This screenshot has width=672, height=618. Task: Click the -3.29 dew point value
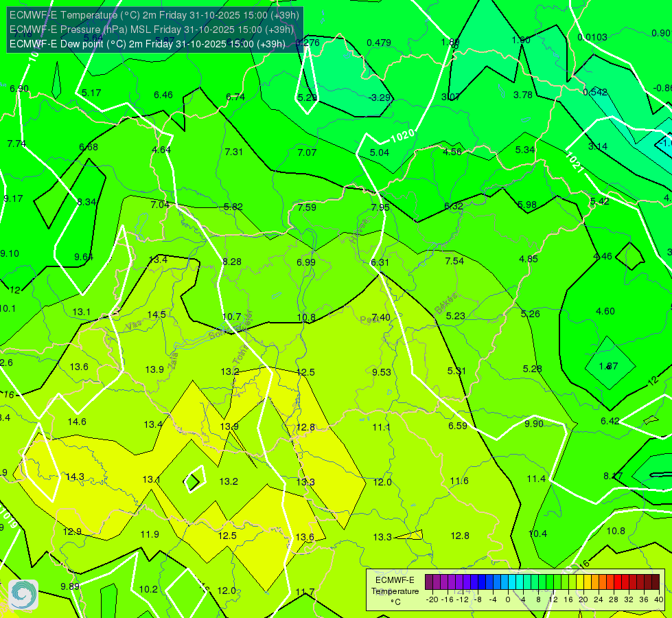[380, 98]
